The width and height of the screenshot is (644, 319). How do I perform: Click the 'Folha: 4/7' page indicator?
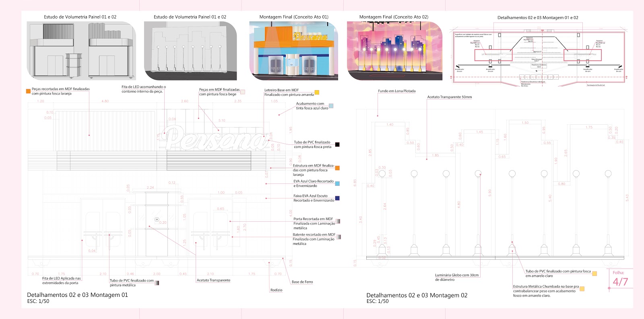tap(620, 278)
